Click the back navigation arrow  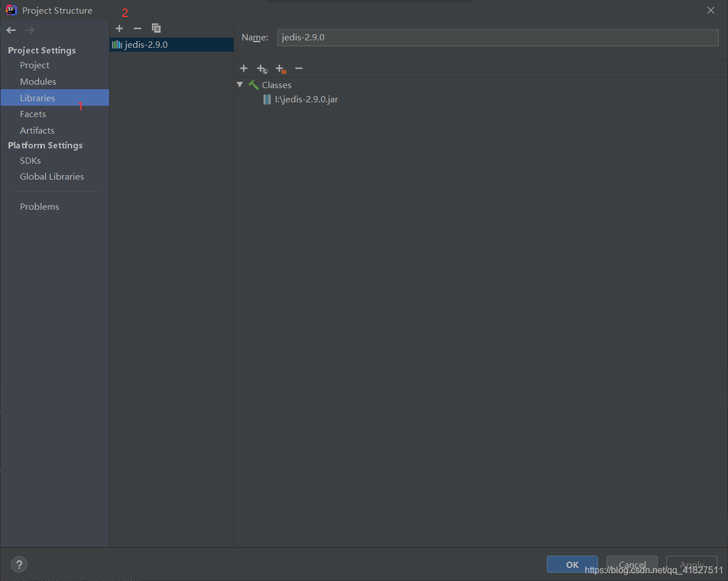10,30
